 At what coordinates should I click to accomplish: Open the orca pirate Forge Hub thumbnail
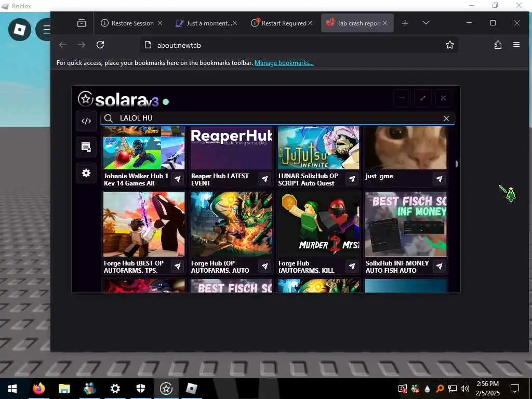[144, 224]
